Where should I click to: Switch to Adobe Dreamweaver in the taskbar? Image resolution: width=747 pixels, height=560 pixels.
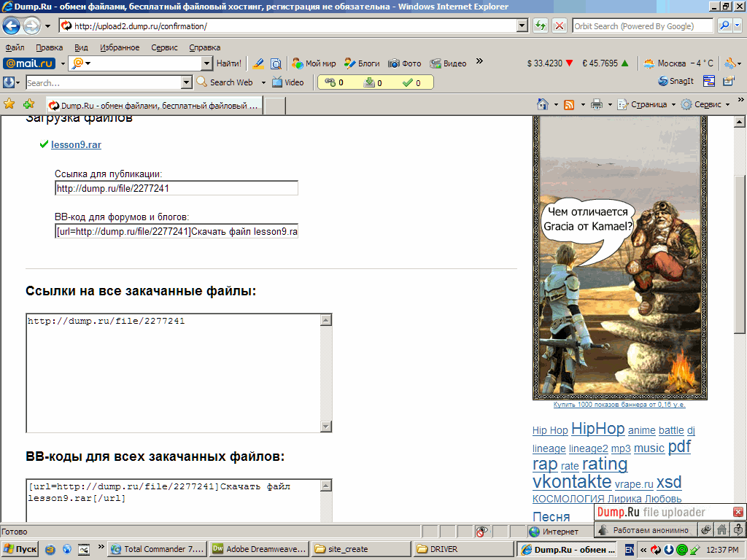tap(260, 549)
